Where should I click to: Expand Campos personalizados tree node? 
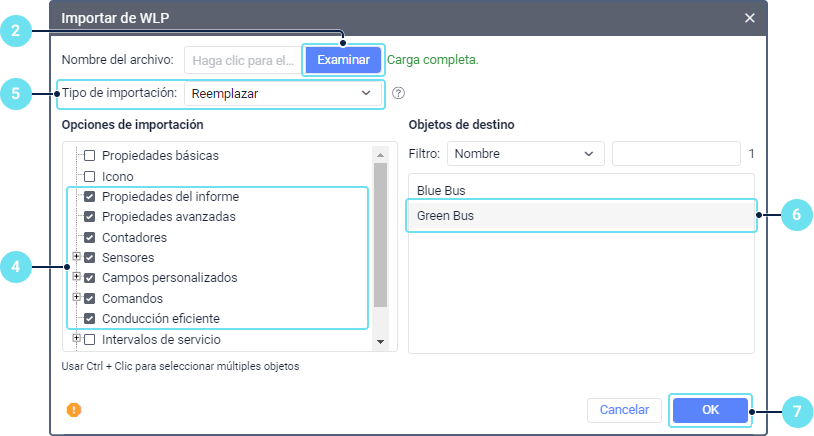pyautogui.click(x=76, y=277)
